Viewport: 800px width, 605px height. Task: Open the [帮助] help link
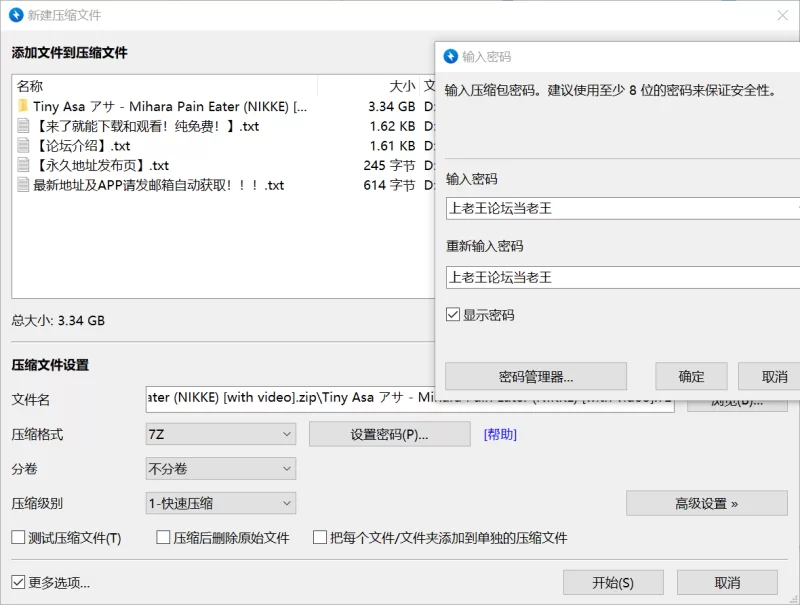(x=500, y=434)
